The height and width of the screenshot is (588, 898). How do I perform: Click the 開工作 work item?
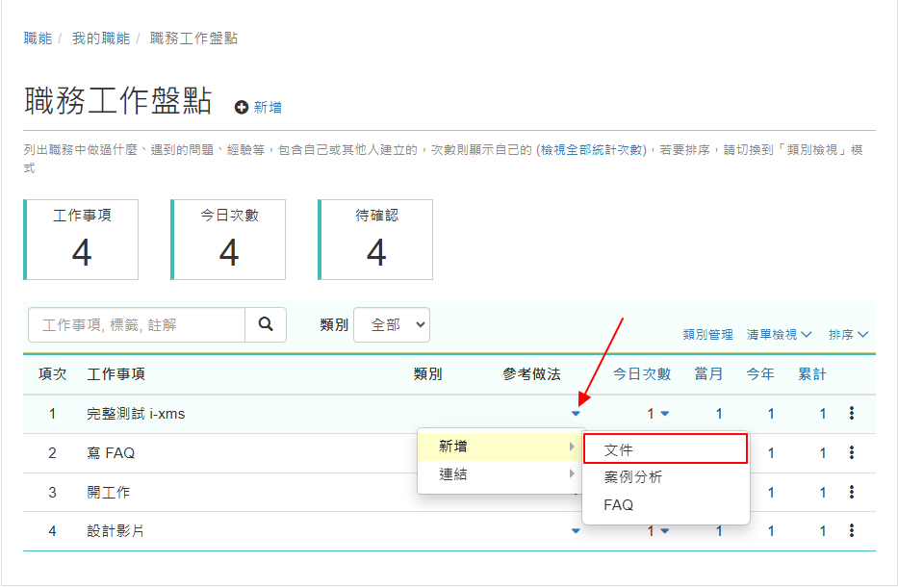[x=108, y=492]
